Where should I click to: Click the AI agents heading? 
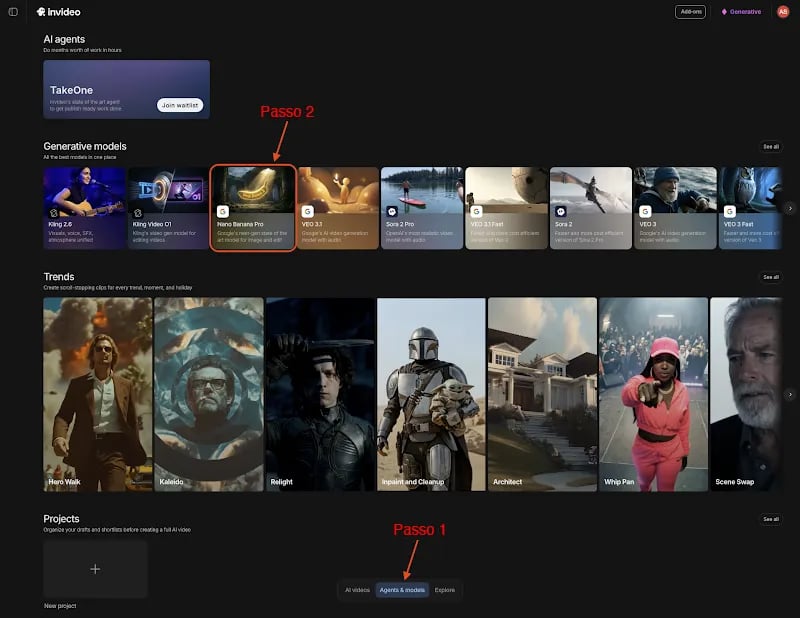tap(64, 39)
